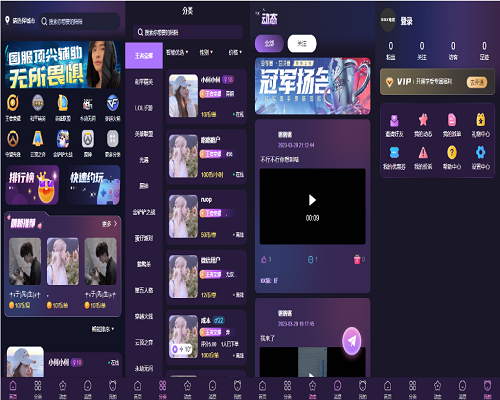Click the red gift icon under the first post
Viewport: 500px width, 400px height.
point(357,259)
